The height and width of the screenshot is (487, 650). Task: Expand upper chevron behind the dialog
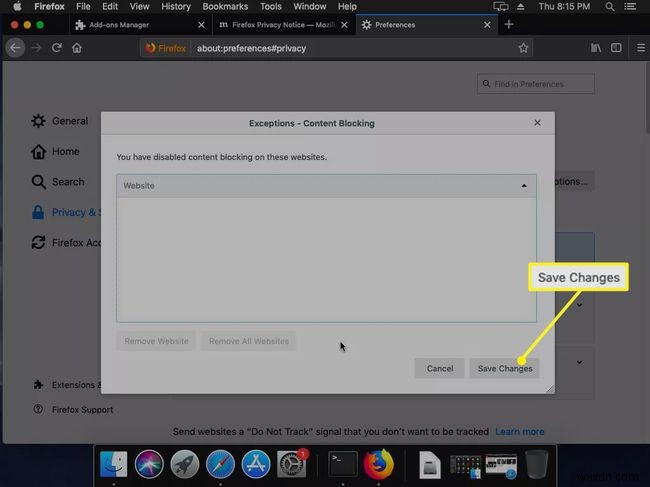click(x=580, y=305)
